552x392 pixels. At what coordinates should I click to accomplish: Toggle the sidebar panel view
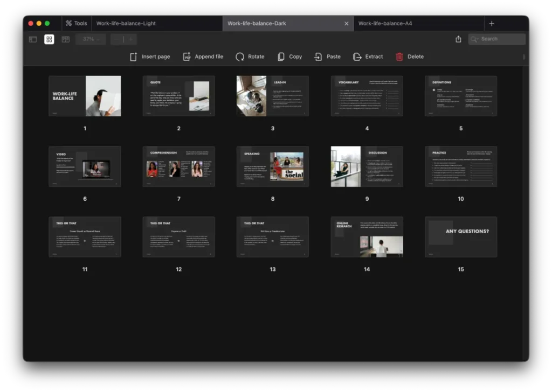(x=33, y=39)
